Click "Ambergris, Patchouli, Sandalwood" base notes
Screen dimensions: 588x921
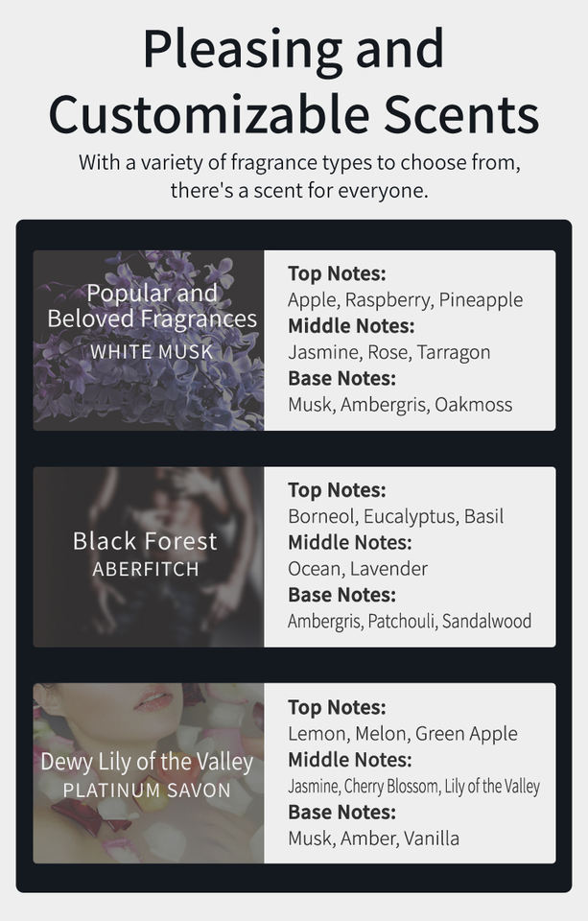tap(409, 621)
